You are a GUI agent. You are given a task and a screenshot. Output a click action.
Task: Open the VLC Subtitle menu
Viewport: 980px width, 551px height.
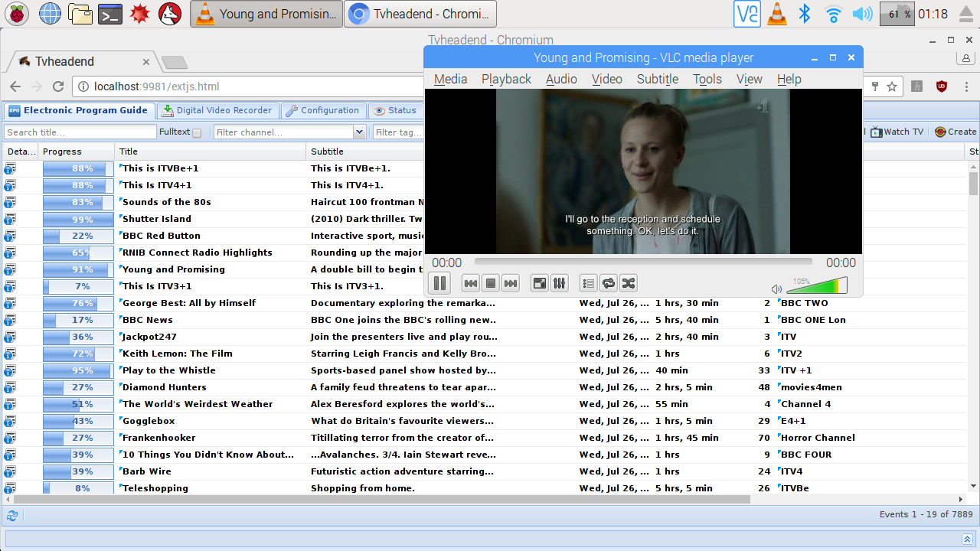click(657, 79)
